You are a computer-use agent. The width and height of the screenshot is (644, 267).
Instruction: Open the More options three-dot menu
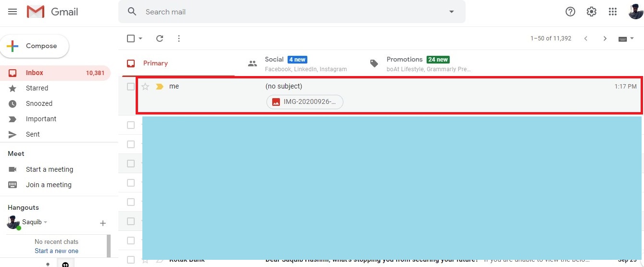(x=179, y=38)
